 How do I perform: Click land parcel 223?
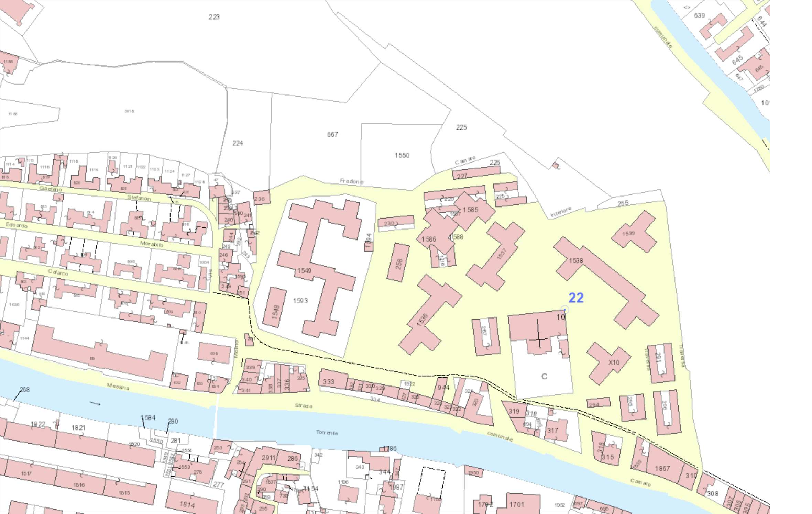[214, 17]
